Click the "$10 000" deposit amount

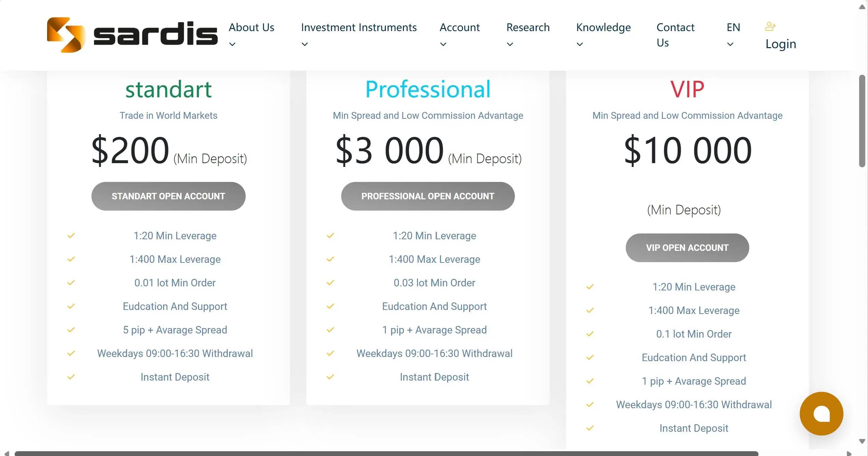688,150
